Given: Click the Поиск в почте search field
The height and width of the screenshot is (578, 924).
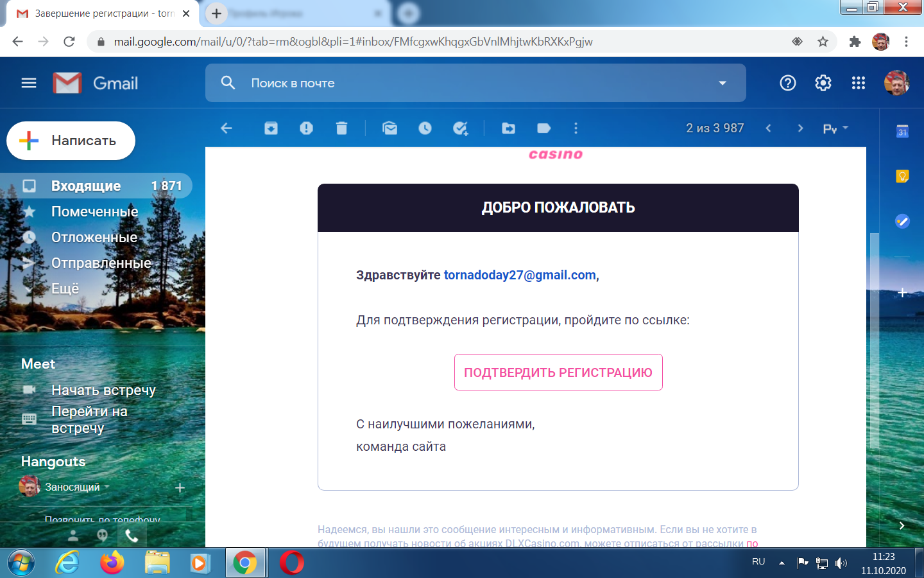Looking at the screenshot, I should (475, 83).
